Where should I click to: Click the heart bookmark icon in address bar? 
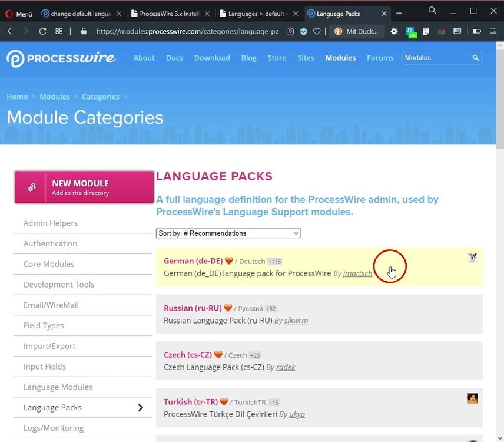point(317,31)
